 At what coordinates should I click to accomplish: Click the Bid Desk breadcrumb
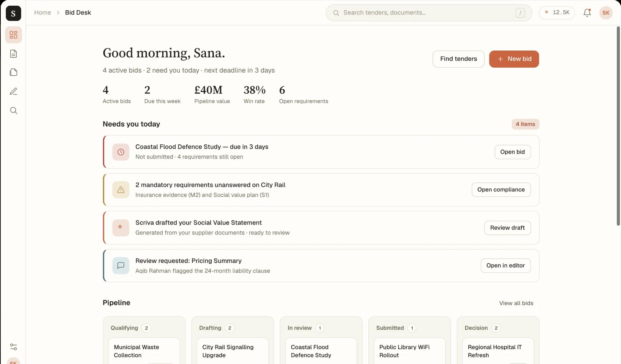[x=78, y=13]
